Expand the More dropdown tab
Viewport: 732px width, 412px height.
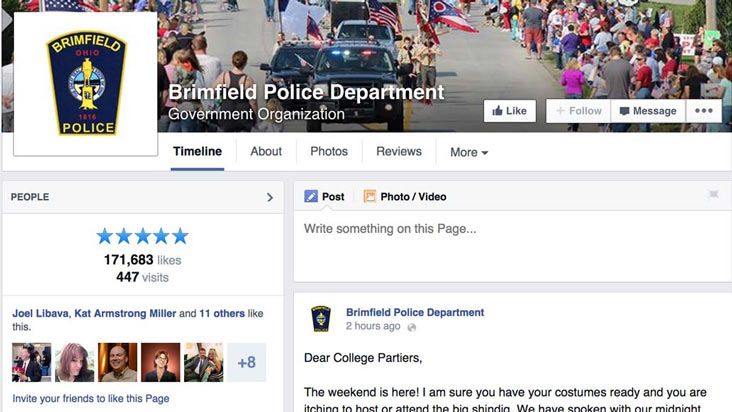[469, 152]
